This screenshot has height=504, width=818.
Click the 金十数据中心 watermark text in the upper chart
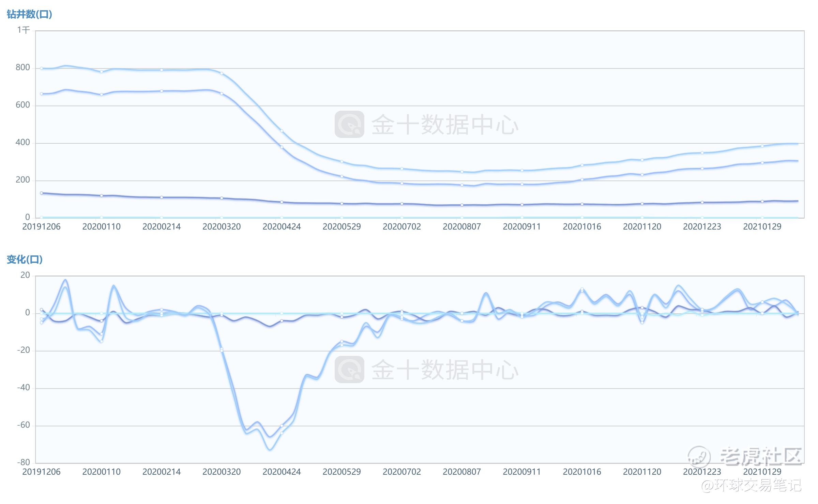[x=445, y=125]
